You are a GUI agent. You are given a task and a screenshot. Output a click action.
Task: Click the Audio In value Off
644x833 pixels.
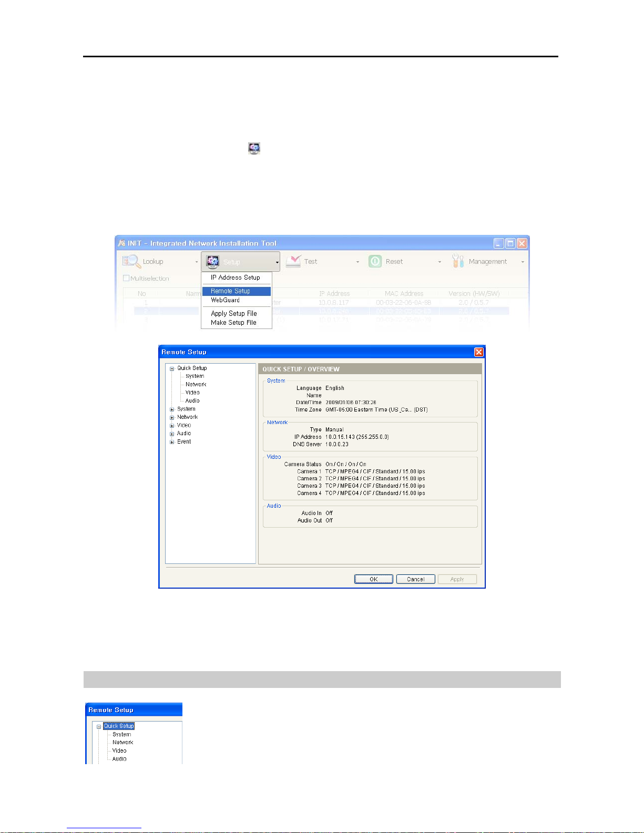(x=329, y=513)
